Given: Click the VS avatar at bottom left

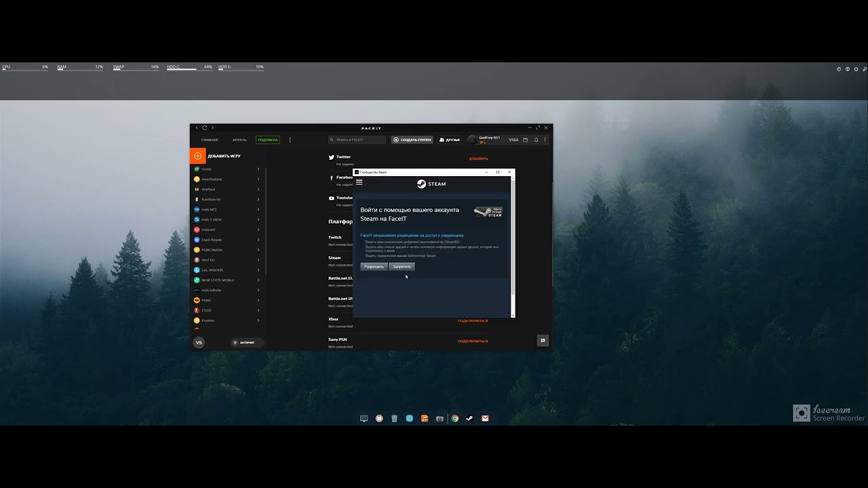Looking at the screenshot, I should point(199,342).
